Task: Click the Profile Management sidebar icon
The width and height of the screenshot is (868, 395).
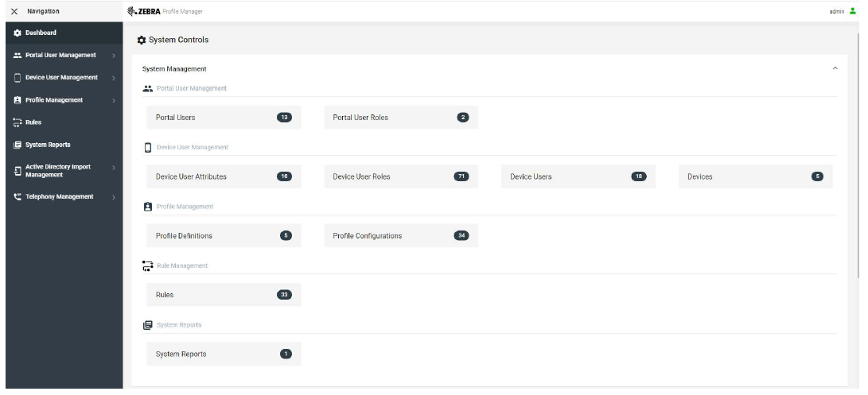Action: coord(18,101)
